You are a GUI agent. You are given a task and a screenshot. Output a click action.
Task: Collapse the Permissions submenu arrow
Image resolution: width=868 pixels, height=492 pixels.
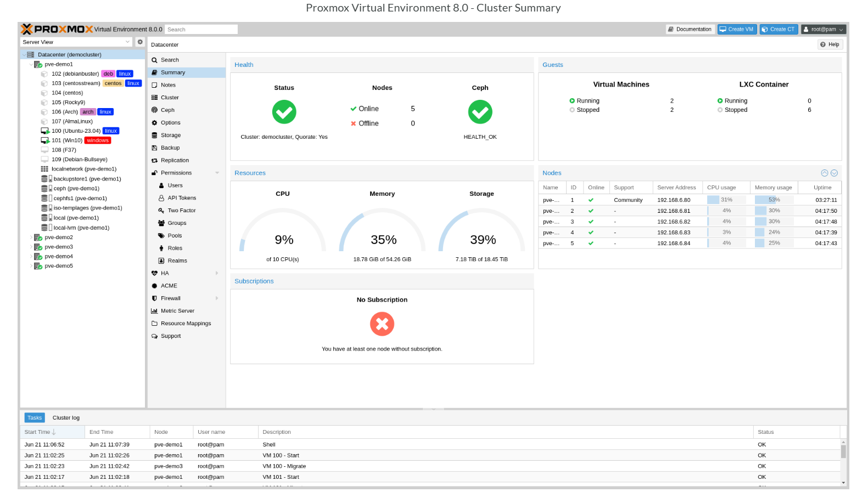217,173
